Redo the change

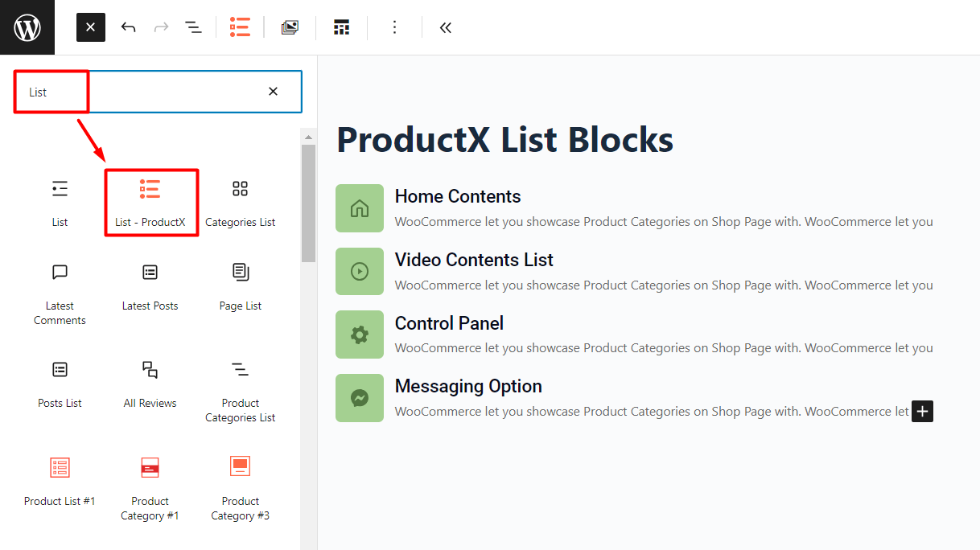pyautogui.click(x=161, y=27)
